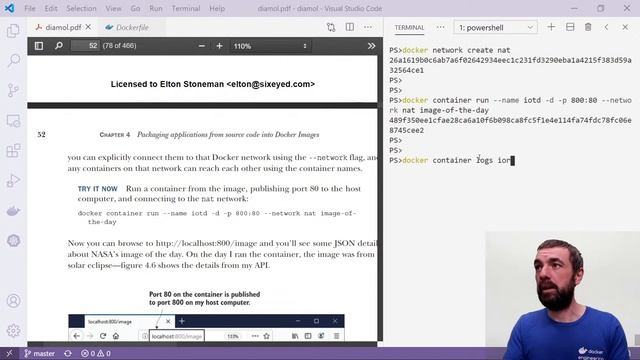
Task: Open the Accounts menu
Action: 13,301
